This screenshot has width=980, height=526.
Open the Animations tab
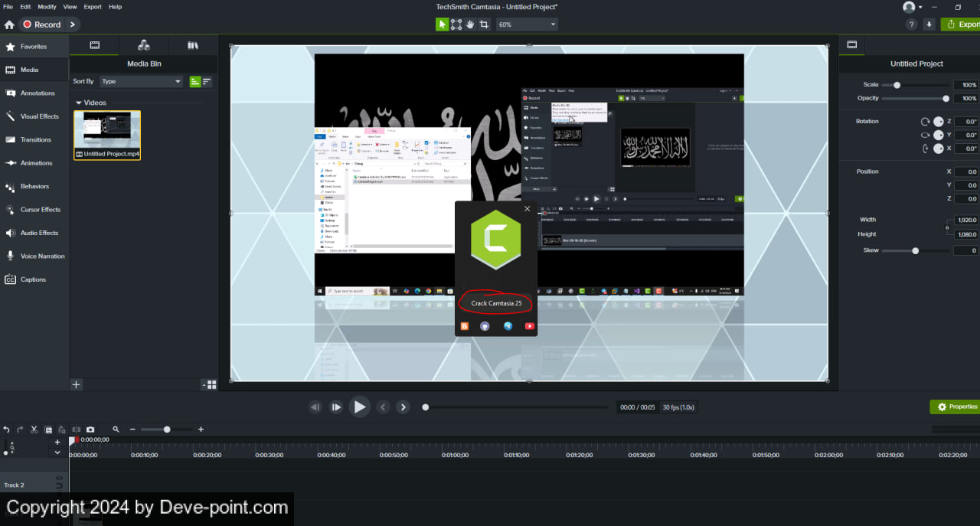34,163
